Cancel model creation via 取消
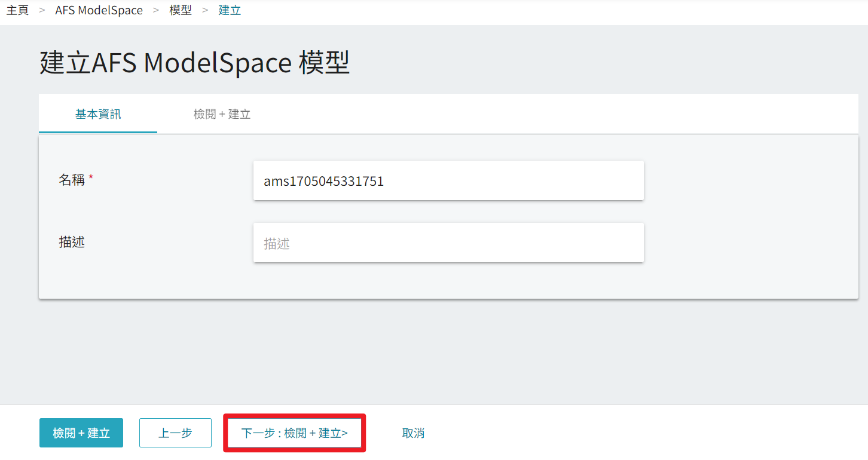 click(412, 433)
